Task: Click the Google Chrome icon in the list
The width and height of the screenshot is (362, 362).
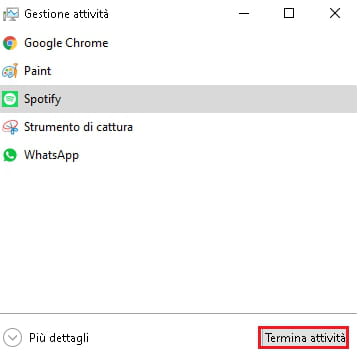Action: 10,43
